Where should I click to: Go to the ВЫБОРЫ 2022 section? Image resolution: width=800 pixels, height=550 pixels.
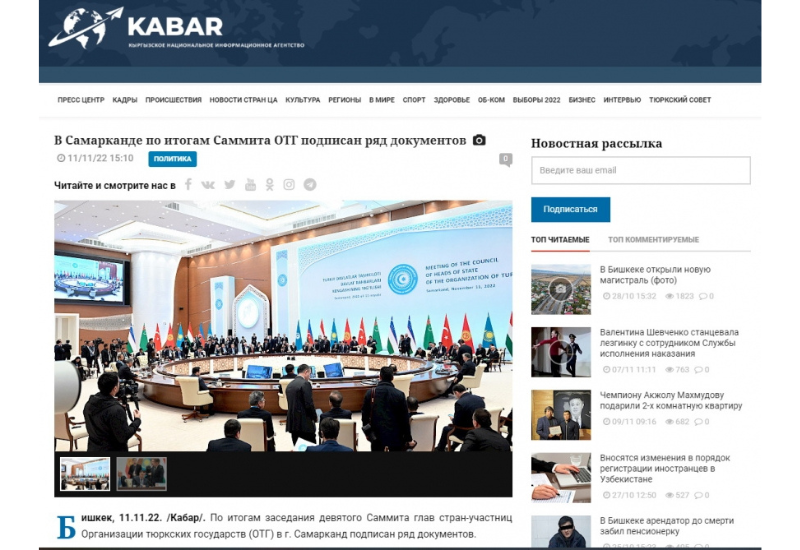pyautogui.click(x=536, y=100)
